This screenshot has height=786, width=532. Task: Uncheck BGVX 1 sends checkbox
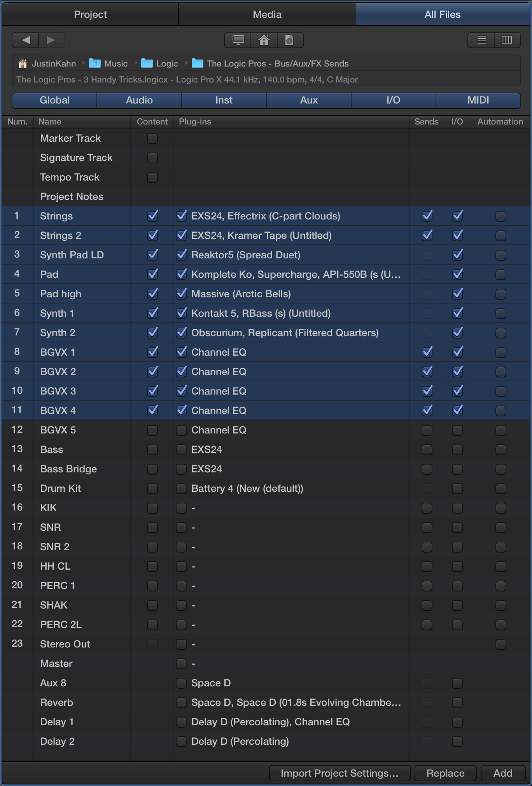click(x=427, y=353)
